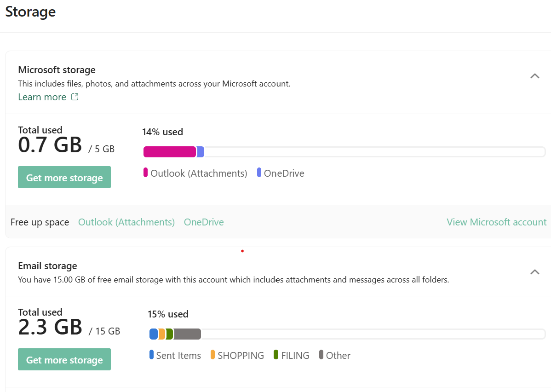Image resolution: width=551 pixels, height=392 pixels.
Task: Click the orange SHOPPING legend marker
Action: 212,355
